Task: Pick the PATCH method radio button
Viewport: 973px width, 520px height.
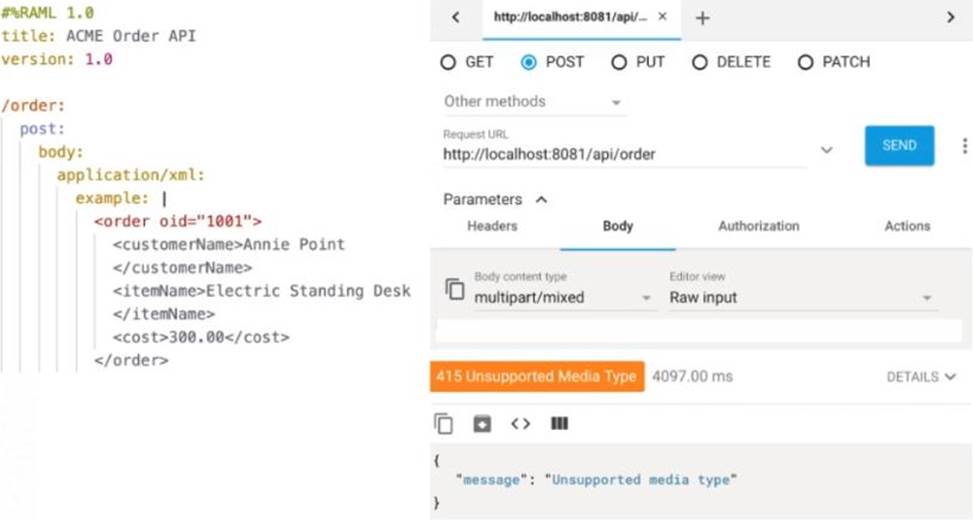Action: (x=805, y=62)
